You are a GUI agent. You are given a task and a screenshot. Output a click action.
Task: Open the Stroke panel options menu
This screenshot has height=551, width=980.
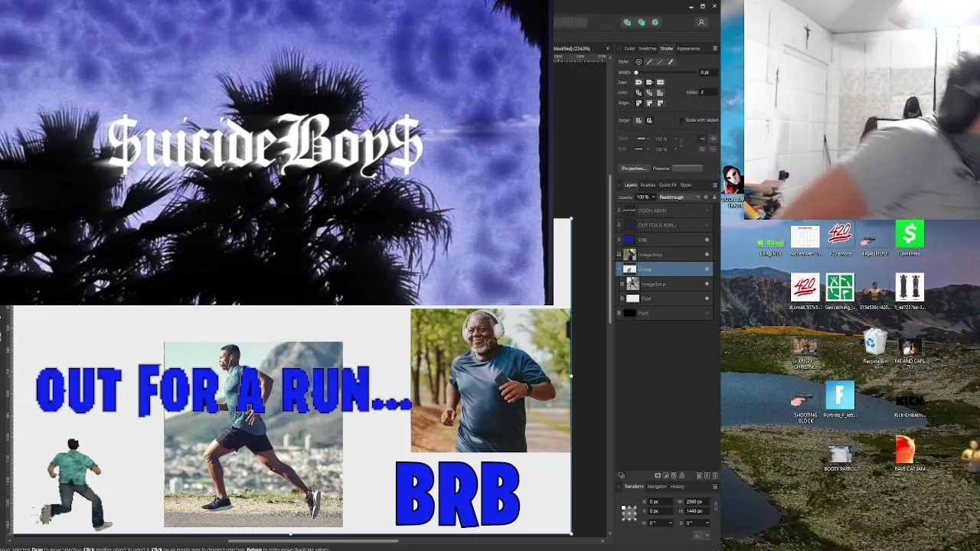(715, 48)
